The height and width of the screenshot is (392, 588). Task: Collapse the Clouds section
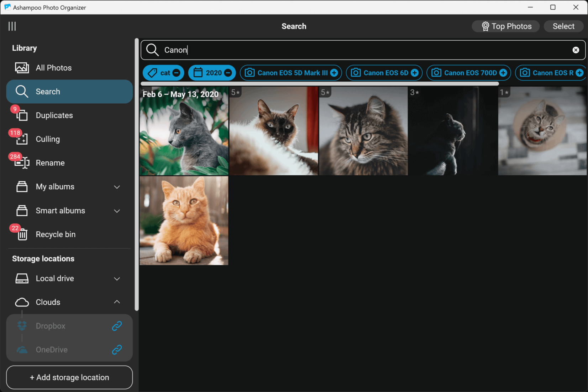pos(117,302)
